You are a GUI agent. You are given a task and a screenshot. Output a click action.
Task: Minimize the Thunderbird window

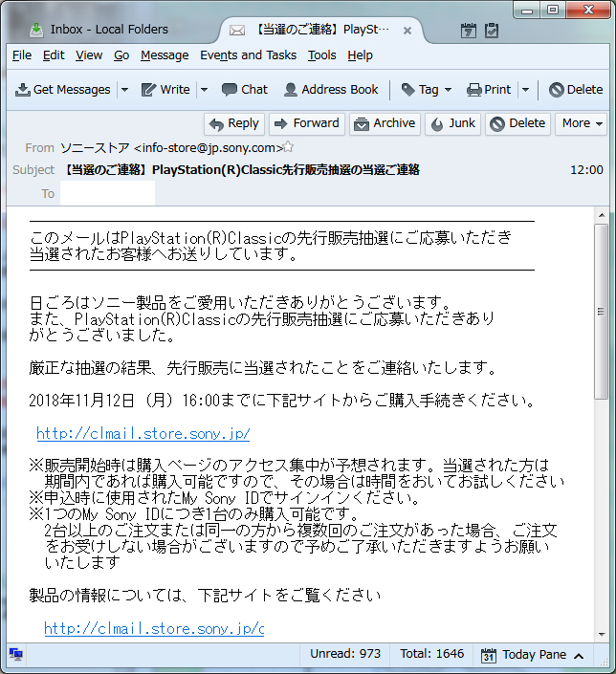[x=527, y=11]
